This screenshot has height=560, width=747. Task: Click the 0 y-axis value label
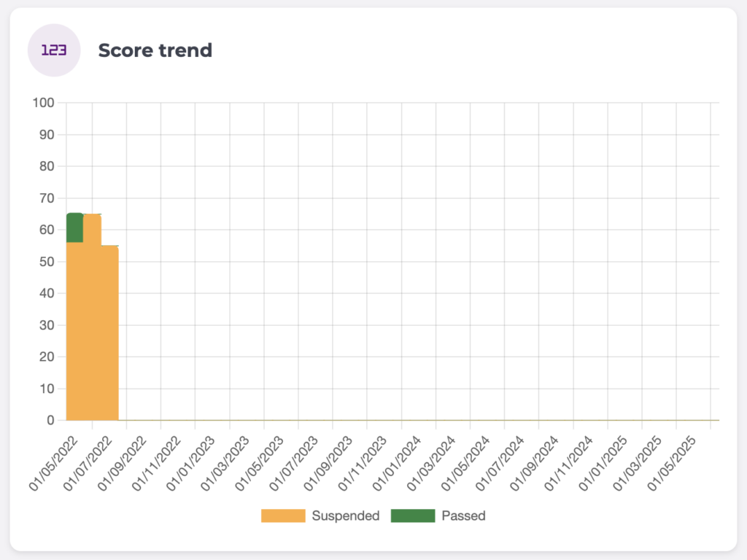(50, 420)
